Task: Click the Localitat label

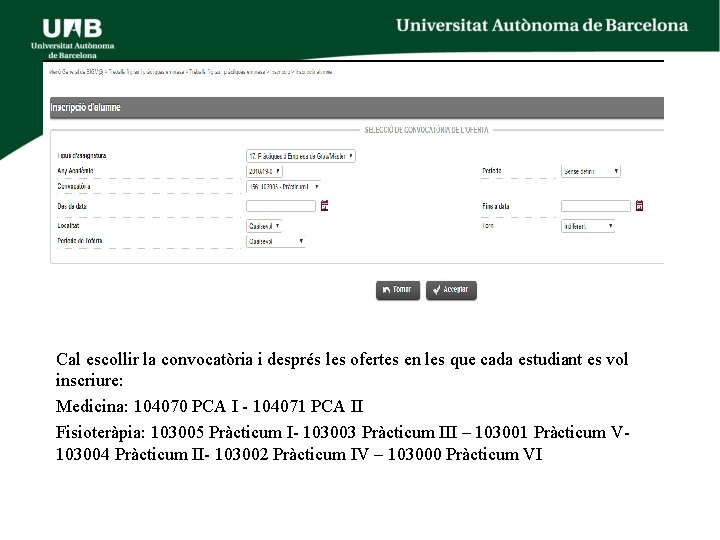Action: click(68, 225)
